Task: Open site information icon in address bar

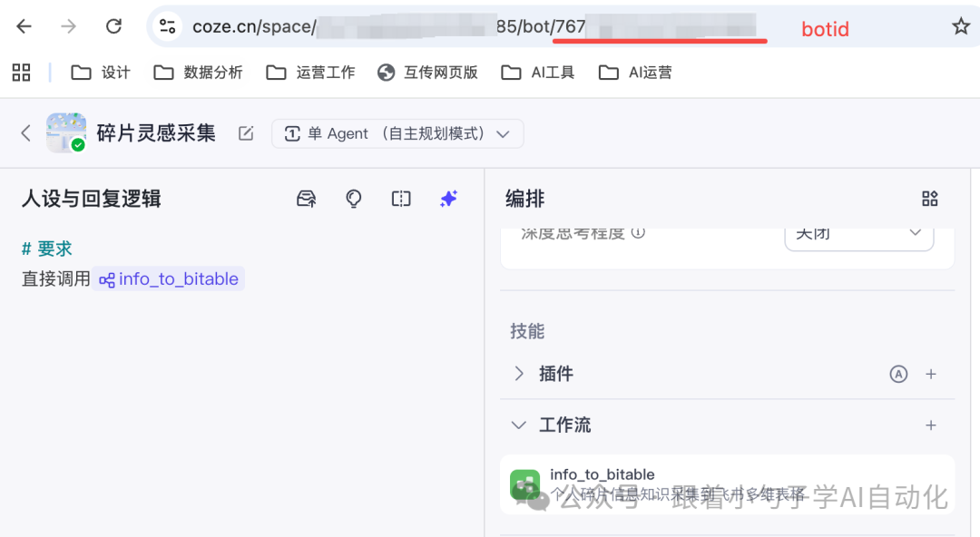Action: 168,26
